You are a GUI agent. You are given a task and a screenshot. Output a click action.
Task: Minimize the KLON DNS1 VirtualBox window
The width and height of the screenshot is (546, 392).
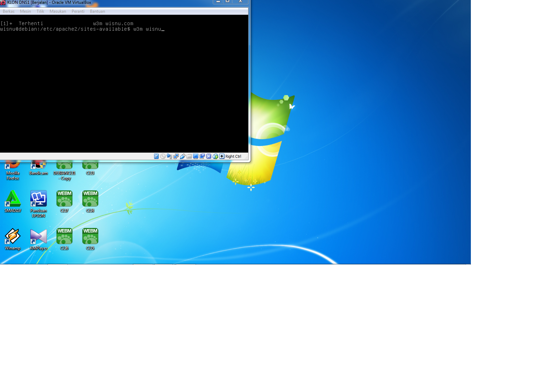click(x=218, y=1)
